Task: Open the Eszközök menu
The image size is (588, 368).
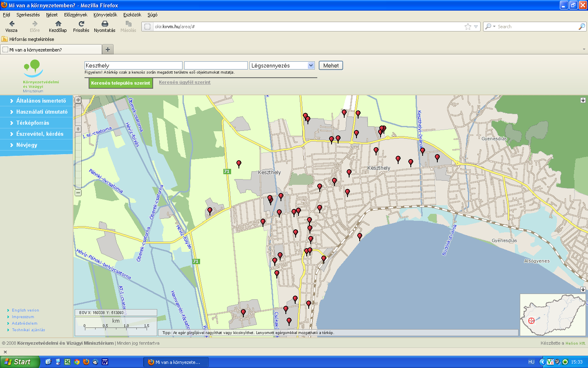Action: (x=132, y=15)
